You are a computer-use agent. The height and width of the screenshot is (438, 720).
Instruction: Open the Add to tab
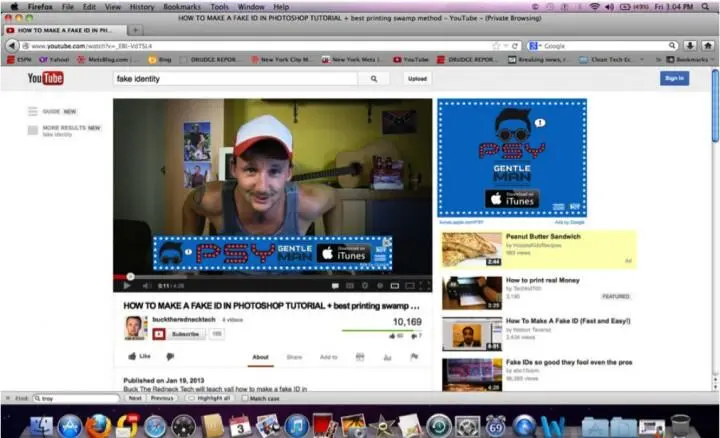click(x=328, y=357)
